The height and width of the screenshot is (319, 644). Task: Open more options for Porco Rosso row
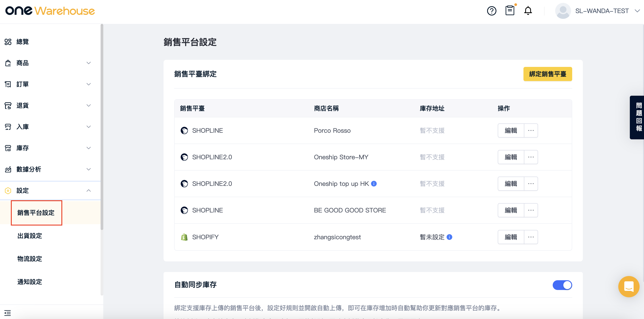(x=531, y=130)
